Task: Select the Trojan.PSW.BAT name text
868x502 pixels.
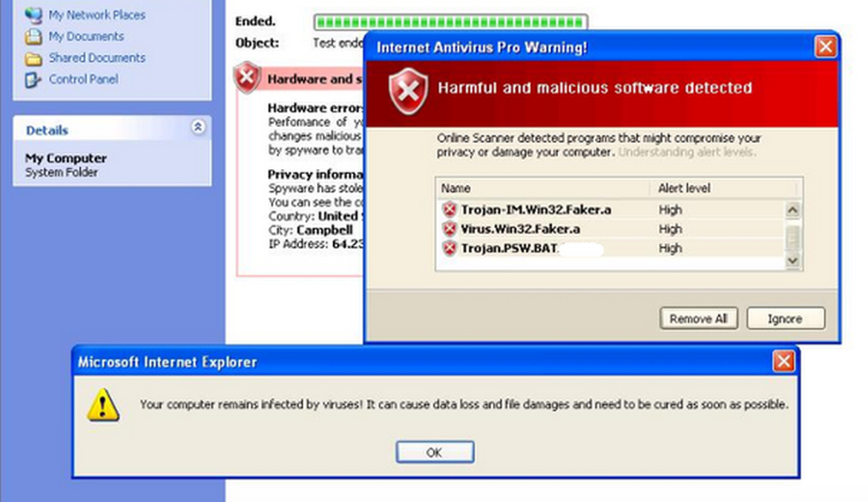Action: 509,248
